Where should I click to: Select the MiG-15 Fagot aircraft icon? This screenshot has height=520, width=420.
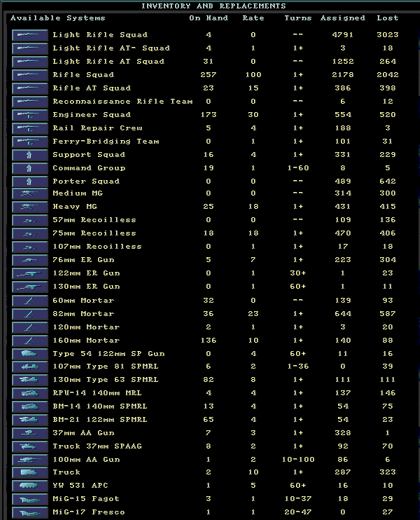pyautogui.click(x=30, y=499)
